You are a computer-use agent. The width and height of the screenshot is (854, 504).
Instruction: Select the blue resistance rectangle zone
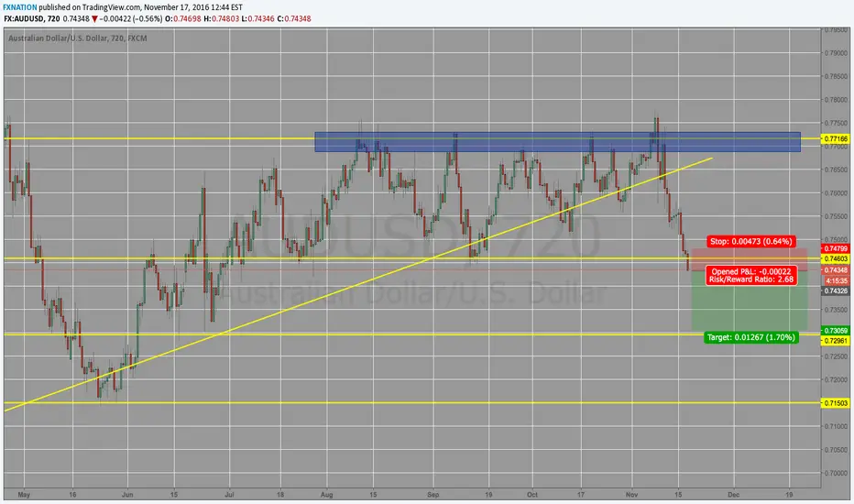coord(557,142)
